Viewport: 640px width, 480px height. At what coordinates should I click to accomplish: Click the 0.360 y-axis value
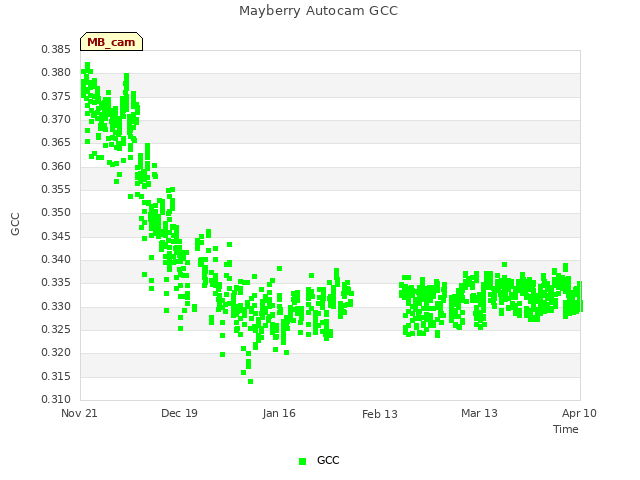coord(56,167)
